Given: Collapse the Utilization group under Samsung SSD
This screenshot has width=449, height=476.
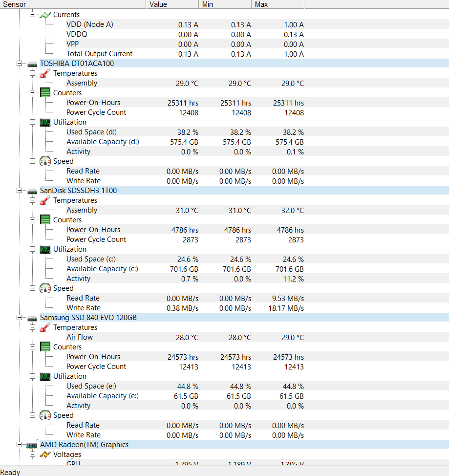Looking at the screenshot, I should click(x=32, y=376).
